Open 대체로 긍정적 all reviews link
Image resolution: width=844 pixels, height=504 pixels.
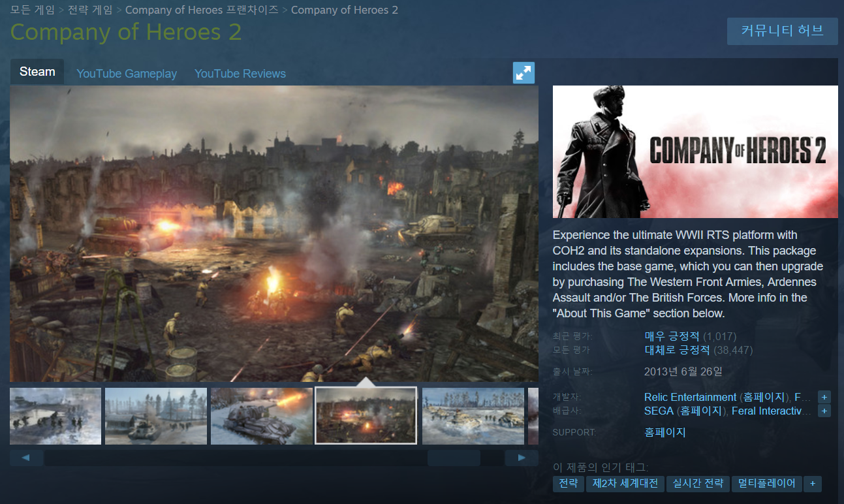click(x=677, y=350)
